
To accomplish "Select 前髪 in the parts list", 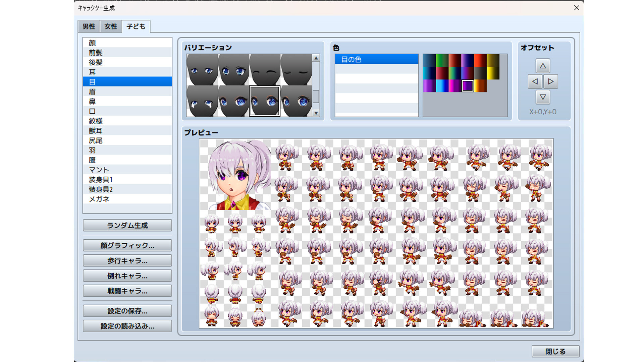I will coord(127,52).
